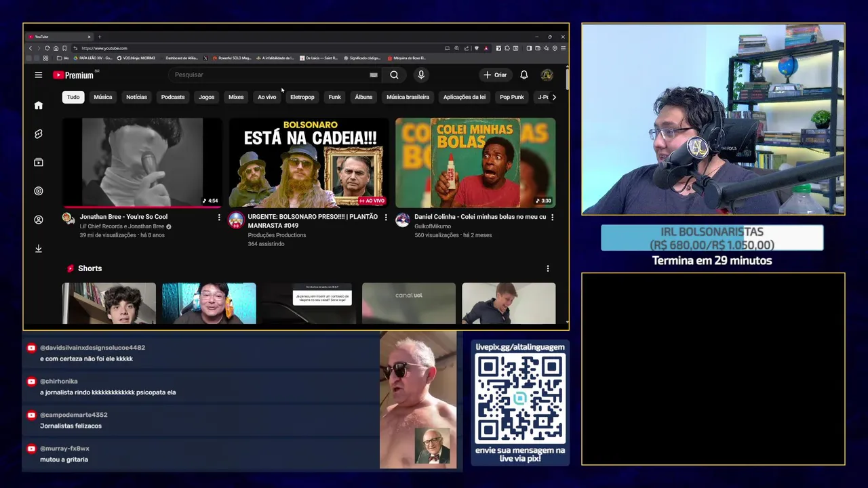Screen dimensions: 868x488
Task: Select the Pop Punk filter chip
Action: pyautogui.click(x=512, y=97)
